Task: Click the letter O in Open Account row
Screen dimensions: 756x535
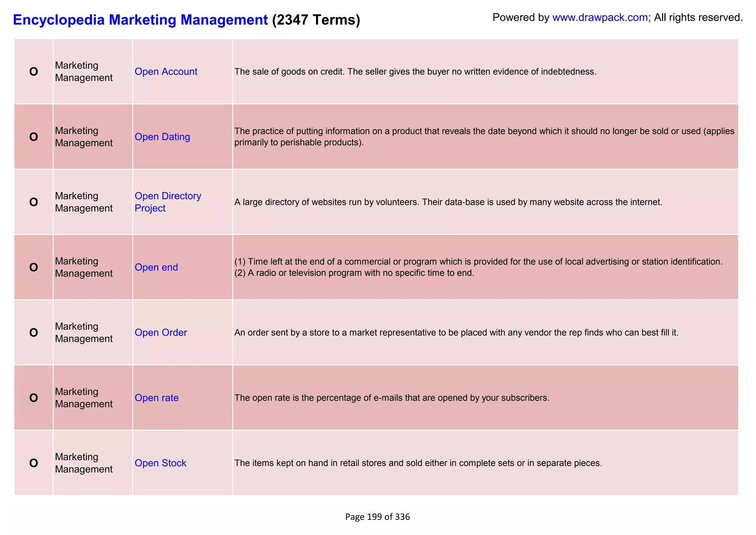Action: coord(34,72)
